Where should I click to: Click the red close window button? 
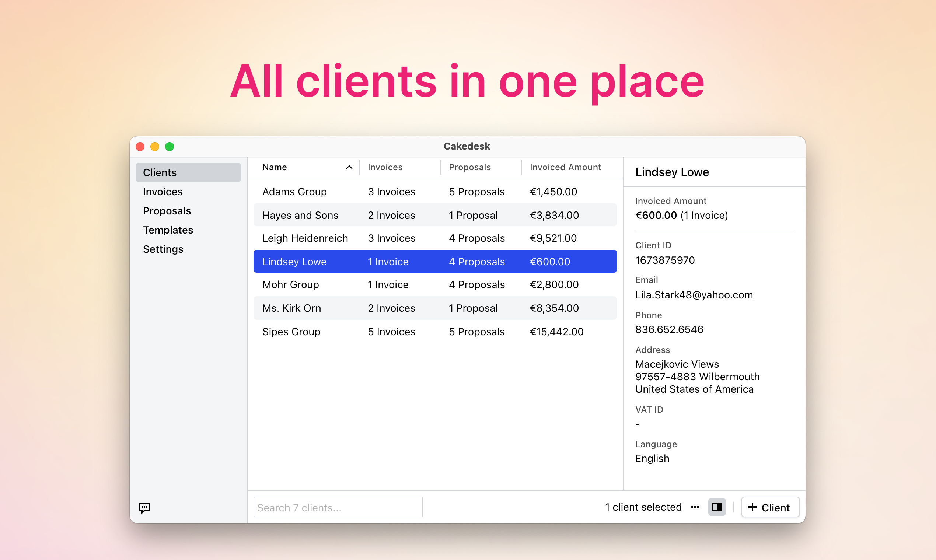coord(140,146)
